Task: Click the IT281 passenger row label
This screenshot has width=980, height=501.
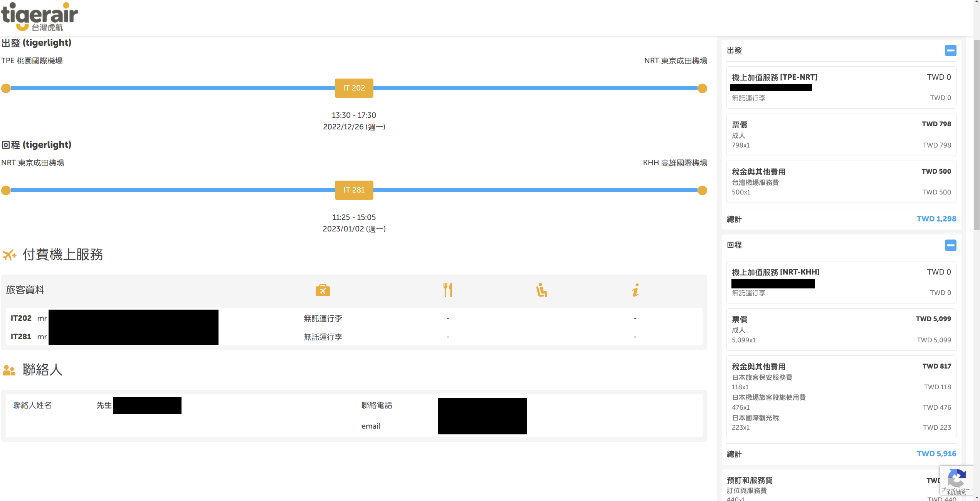Action: 21,337
